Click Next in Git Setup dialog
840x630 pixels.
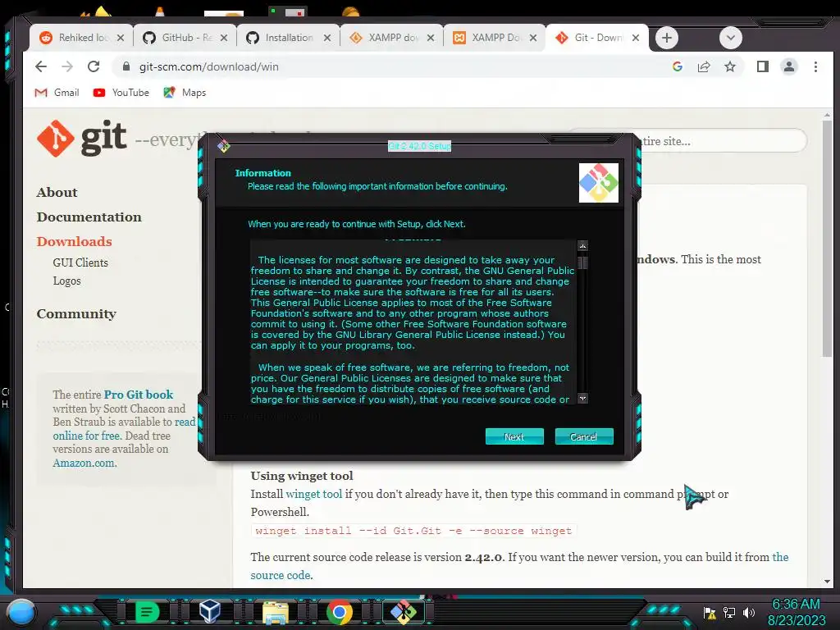(514, 436)
